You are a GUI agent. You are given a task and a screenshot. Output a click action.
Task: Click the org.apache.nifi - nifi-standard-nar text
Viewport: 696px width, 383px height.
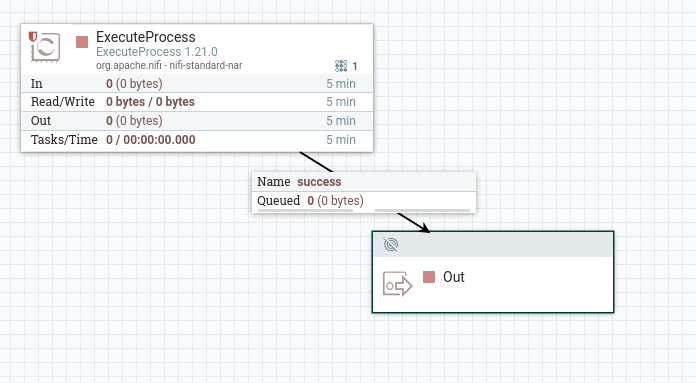pyautogui.click(x=169, y=66)
